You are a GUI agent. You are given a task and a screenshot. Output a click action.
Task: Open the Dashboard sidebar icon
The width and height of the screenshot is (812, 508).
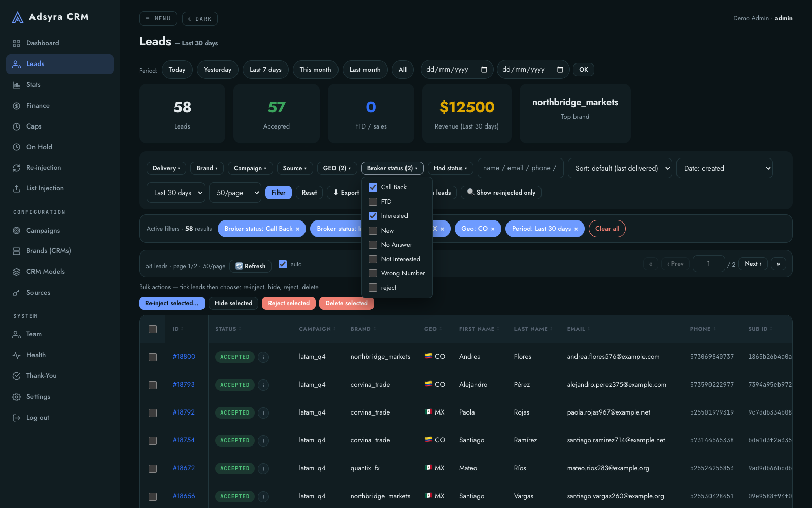(x=16, y=43)
